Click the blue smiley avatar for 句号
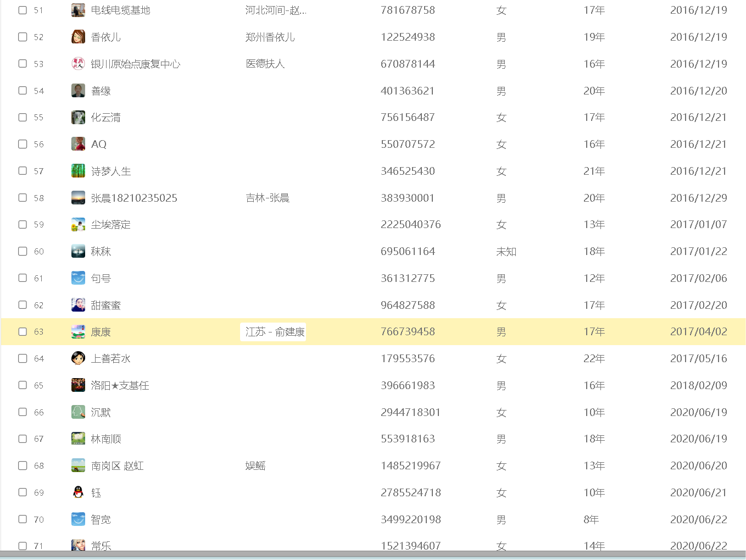The width and height of the screenshot is (746, 560). pos(78,278)
